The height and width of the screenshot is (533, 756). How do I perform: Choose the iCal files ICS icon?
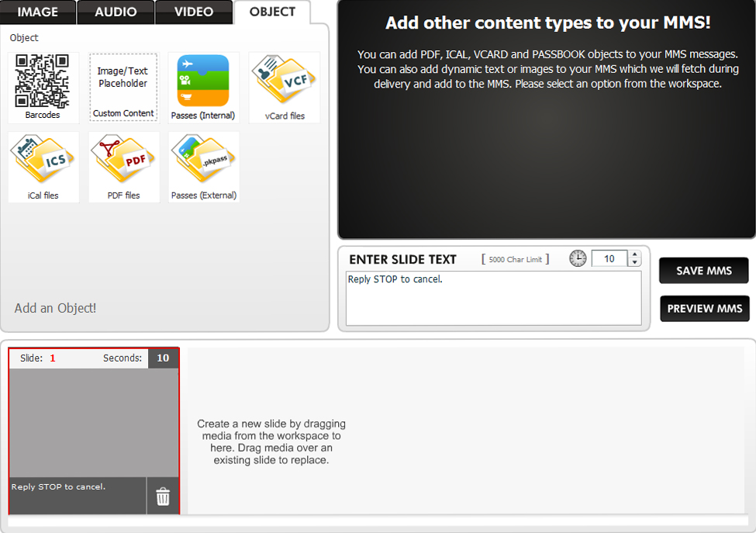(43, 167)
